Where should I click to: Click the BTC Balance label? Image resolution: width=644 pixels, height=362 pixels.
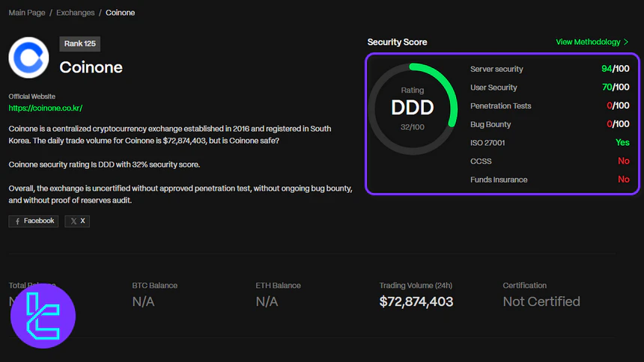[x=155, y=285]
